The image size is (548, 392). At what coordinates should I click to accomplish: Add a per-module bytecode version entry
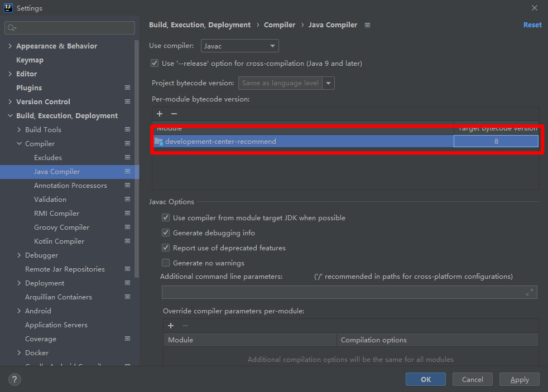click(160, 114)
